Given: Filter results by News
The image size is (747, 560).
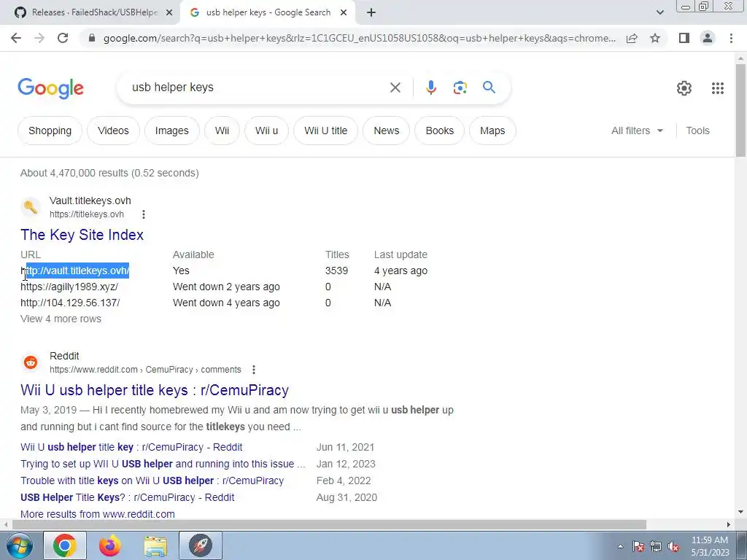Looking at the screenshot, I should (387, 131).
